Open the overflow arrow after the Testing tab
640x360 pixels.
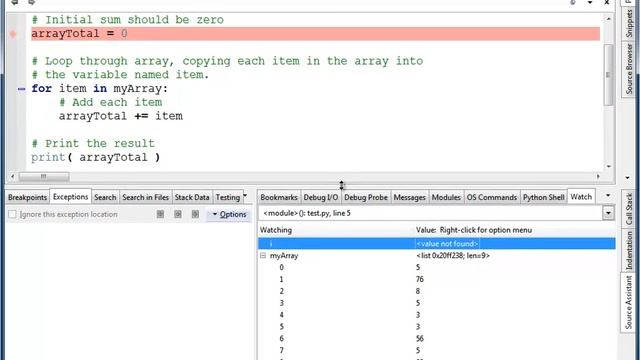click(x=245, y=196)
